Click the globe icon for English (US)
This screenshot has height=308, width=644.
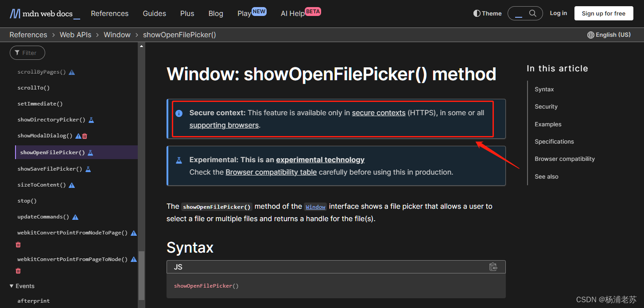(590, 35)
